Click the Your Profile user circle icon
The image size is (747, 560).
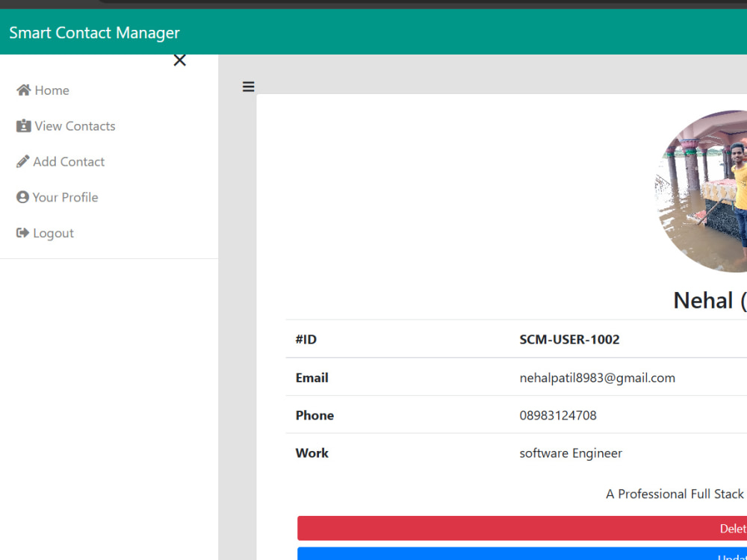pyautogui.click(x=22, y=197)
